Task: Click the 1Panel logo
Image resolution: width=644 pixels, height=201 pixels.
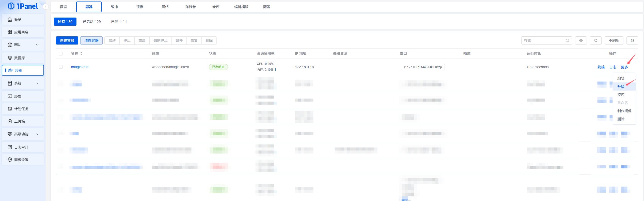Action: point(23,6)
